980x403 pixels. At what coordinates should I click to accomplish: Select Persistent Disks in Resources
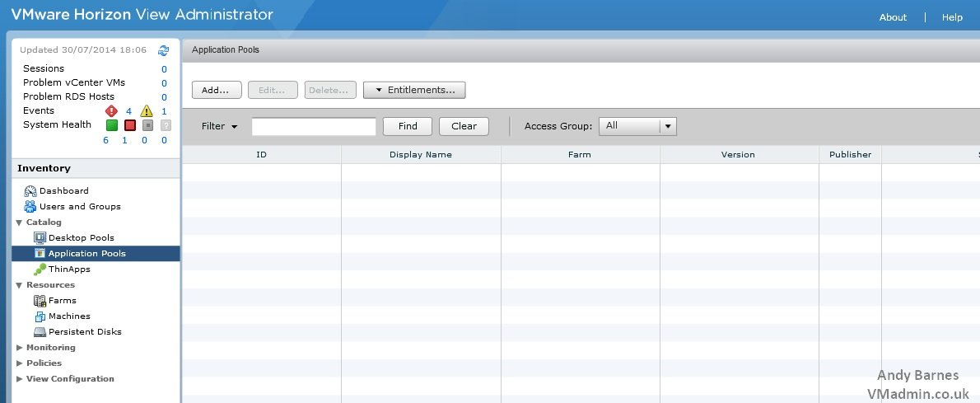click(84, 331)
